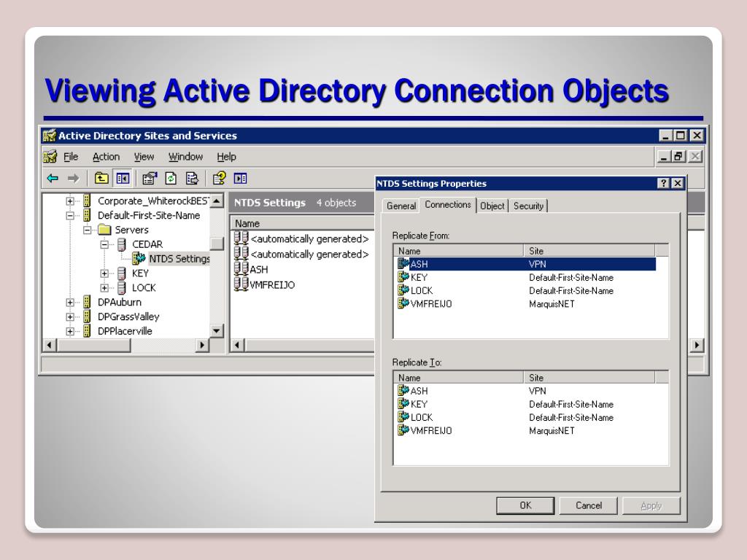Click the Cancel button
The image size is (747, 560).
pos(589,505)
